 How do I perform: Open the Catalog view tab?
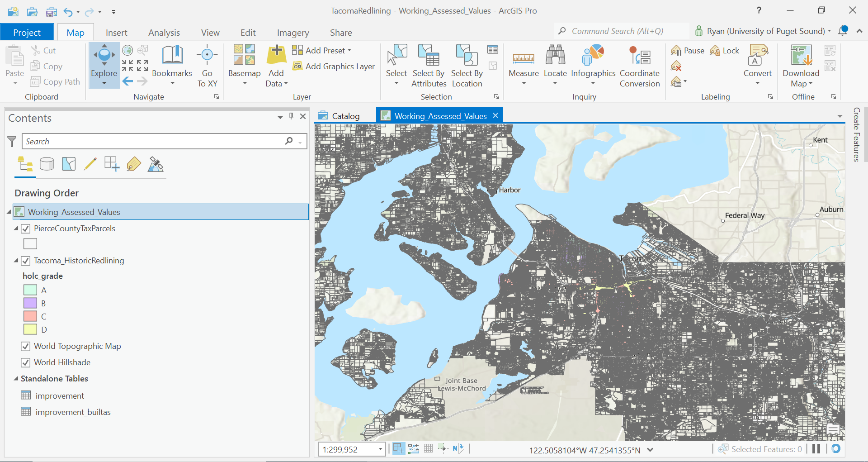pyautogui.click(x=339, y=116)
